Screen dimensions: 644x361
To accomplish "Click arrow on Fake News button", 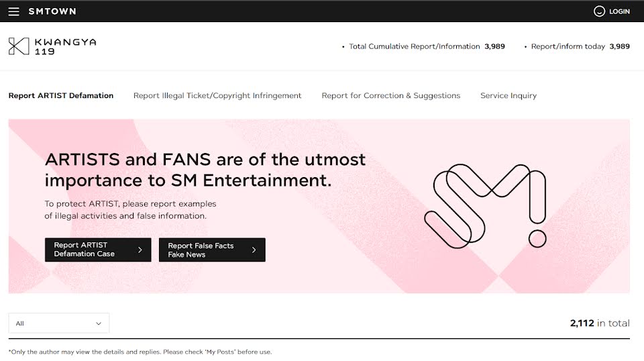I will pos(254,250).
